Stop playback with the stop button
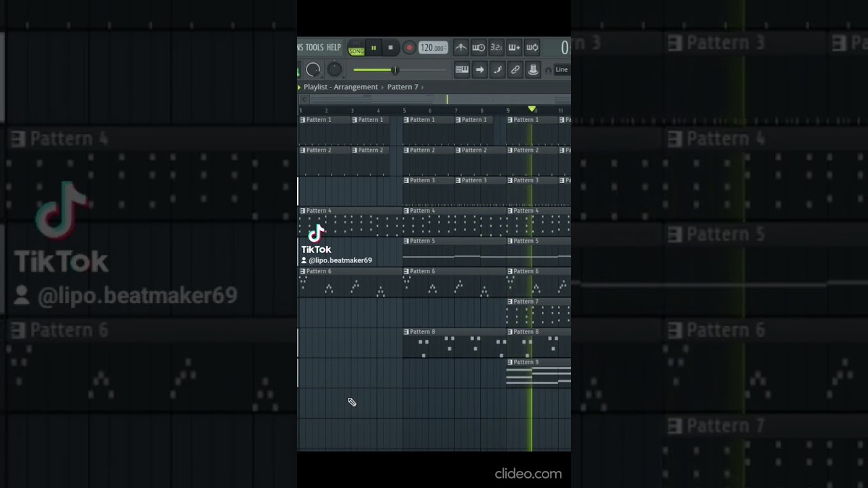Screen dimensions: 868x488 tap(391, 48)
